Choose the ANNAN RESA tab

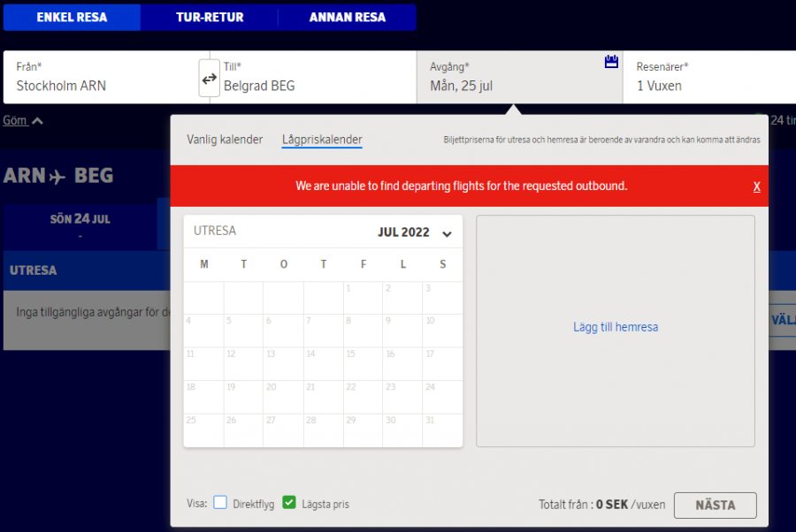click(x=347, y=18)
